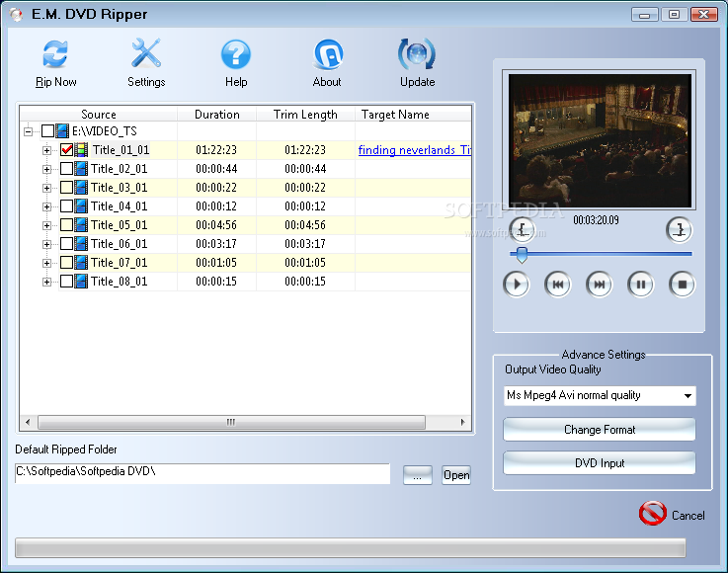Check the E:\VIDEO_TS root checkbox
The image size is (728, 573).
47,131
